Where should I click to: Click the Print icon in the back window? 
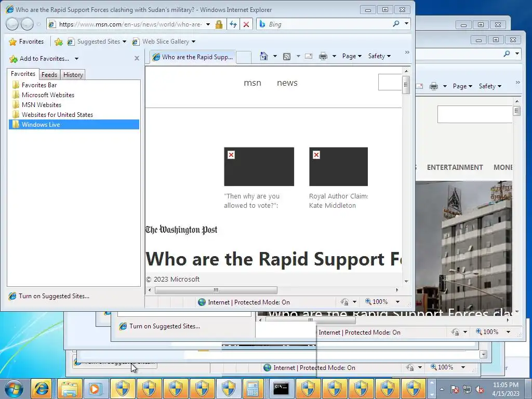[x=434, y=86]
